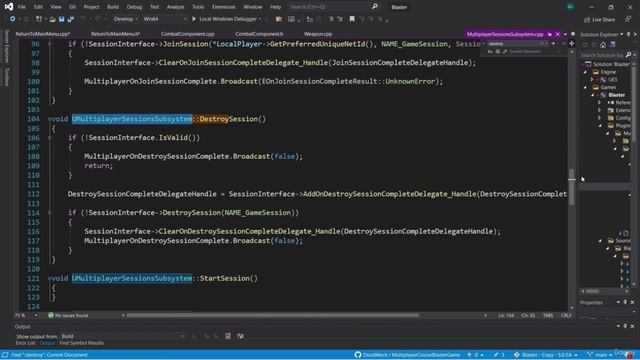Switch to Weapon.cpp tab
Image resolution: width=640 pixels, height=360 pixels.
(318, 34)
